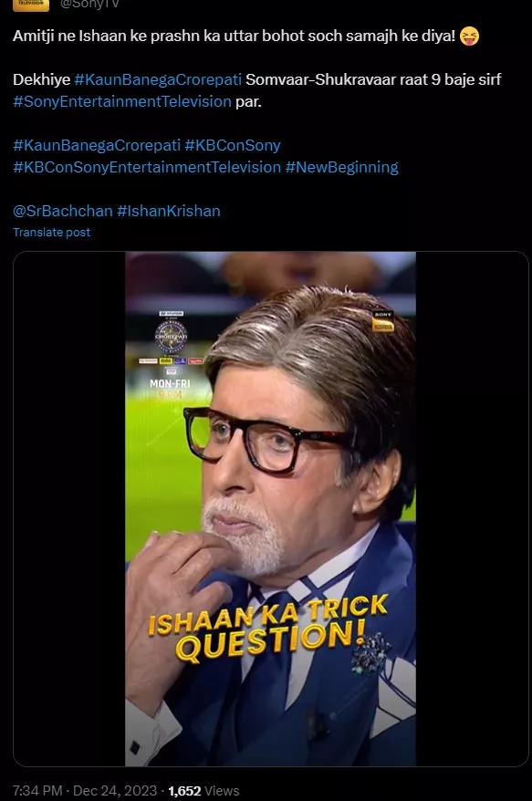Click Translate post
The image size is (532, 801).
(52, 232)
